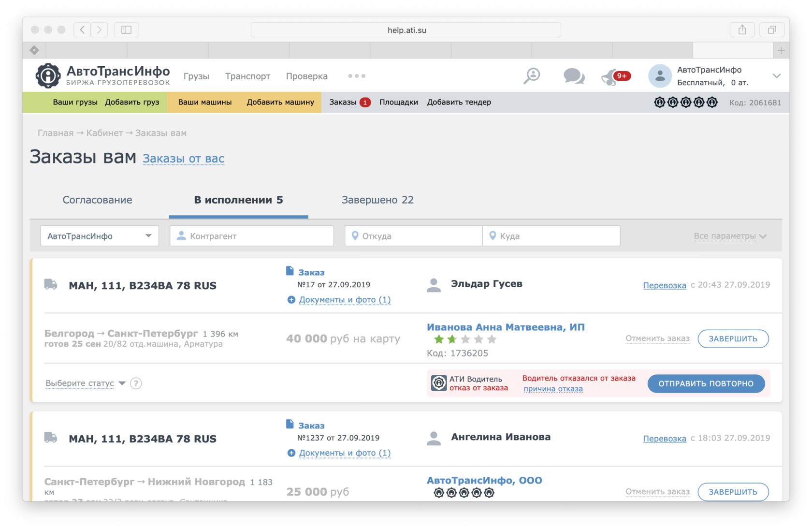Open причина отказа link
Viewport: 812px width, 529px height.
coord(553,389)
